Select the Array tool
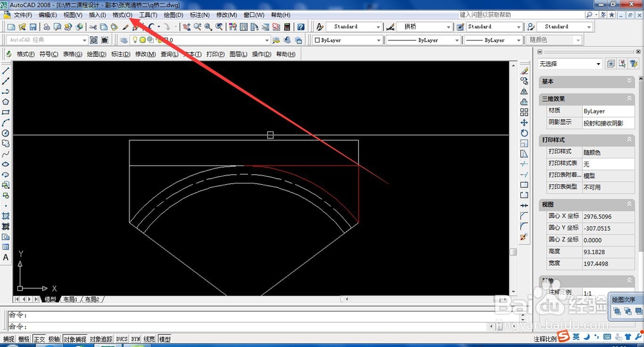The width and height of the screenshot is (644, 347). pyautogui.click(x=524, y=112)
